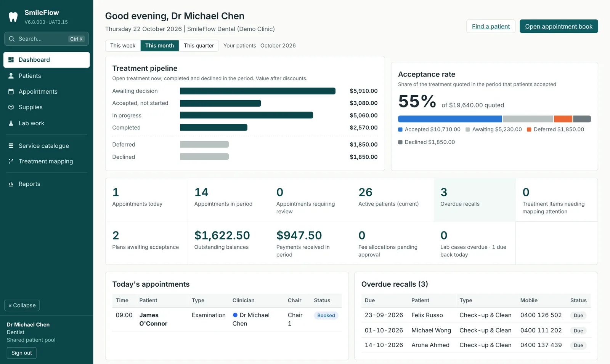Click the Dashboard grid icon
This screenshot has height=364, width=610.
click(x=11, y=60)
